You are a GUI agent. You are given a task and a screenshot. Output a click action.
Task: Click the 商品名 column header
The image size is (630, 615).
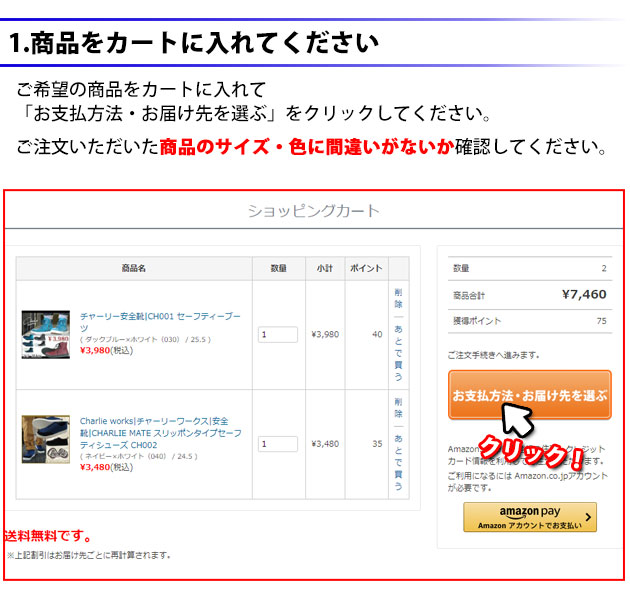pyautogui.click(x=134, y=268)
